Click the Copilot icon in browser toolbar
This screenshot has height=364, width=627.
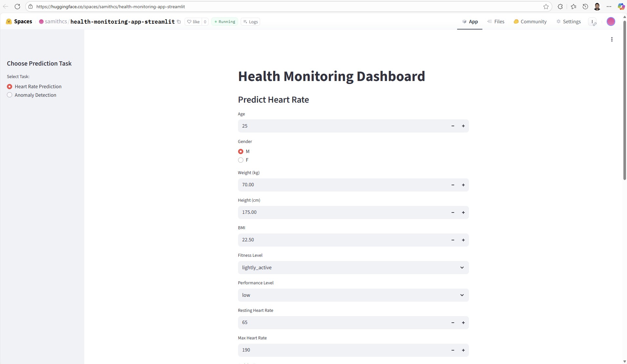pos(621,7)
